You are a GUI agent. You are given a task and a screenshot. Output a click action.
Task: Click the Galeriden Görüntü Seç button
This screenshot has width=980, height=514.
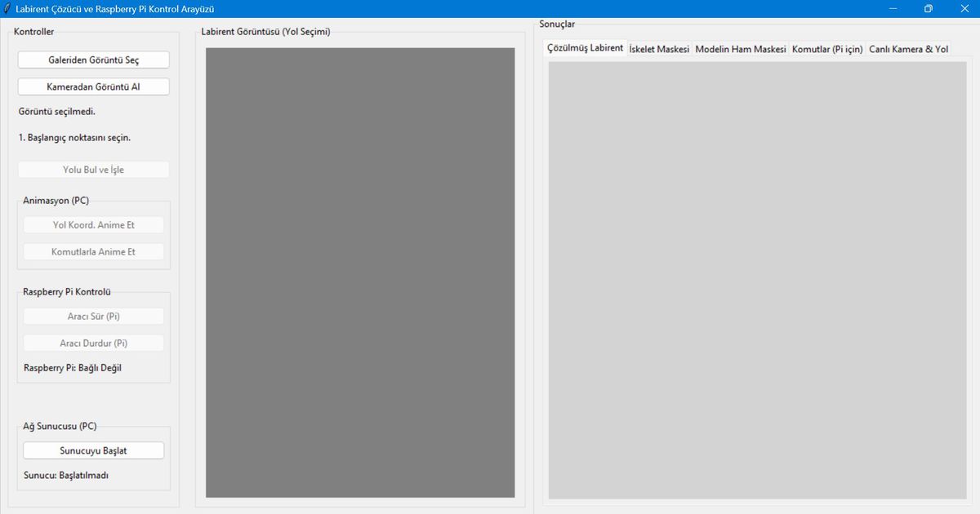[x=94, y=60]
